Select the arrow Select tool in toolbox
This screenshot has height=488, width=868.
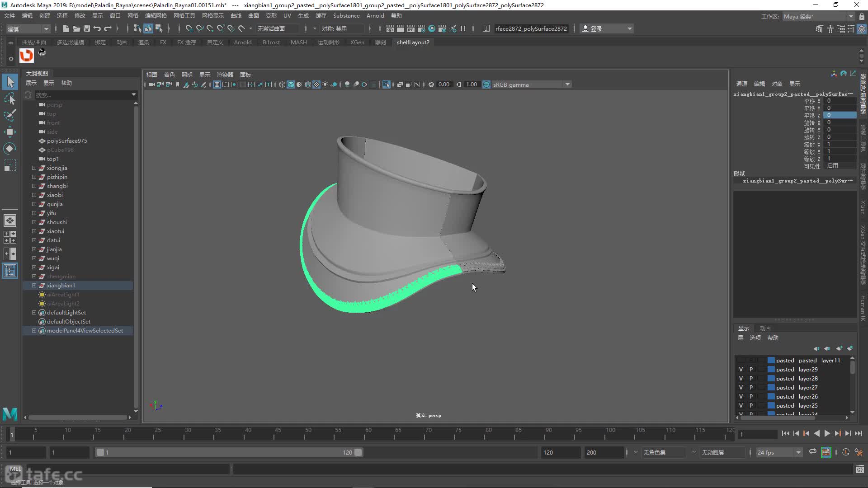click(x=10, y=82)
